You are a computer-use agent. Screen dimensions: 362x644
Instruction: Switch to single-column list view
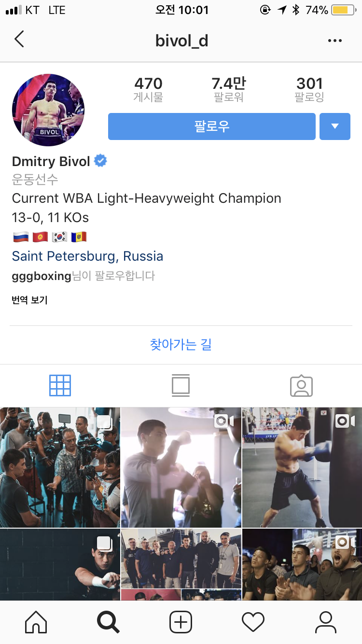pyautogui.click(x=181, y=385)
